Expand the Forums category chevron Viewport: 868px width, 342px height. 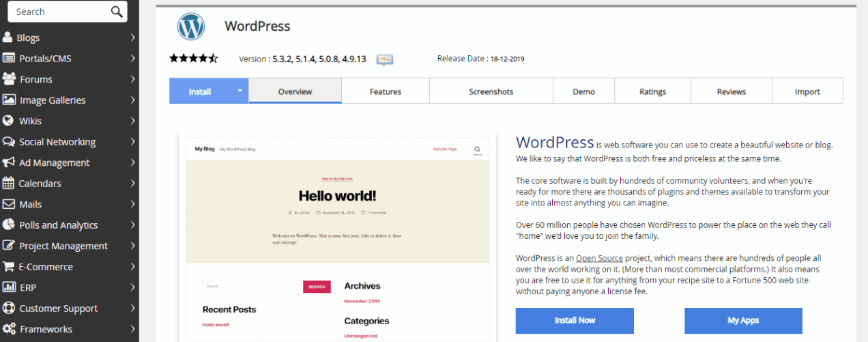click(x=133, y=79)
